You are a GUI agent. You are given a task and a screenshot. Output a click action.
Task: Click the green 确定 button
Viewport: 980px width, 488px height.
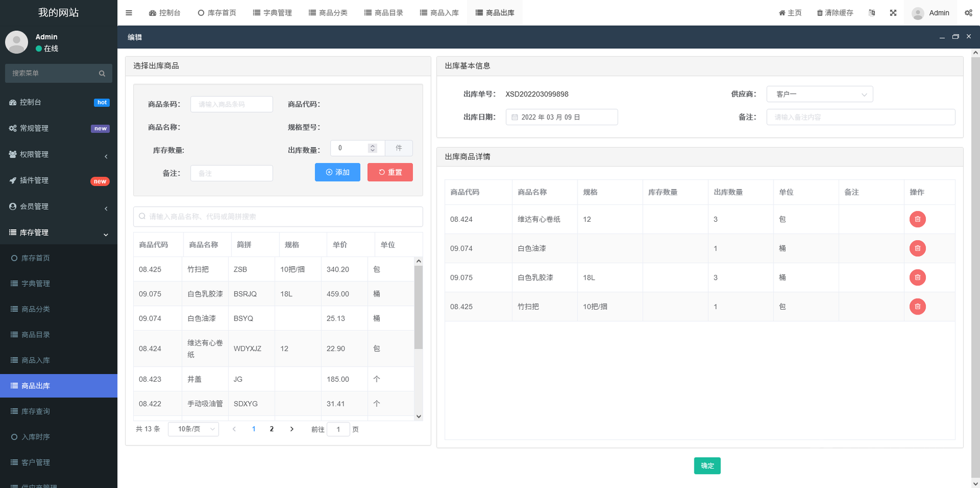(707, 466)
